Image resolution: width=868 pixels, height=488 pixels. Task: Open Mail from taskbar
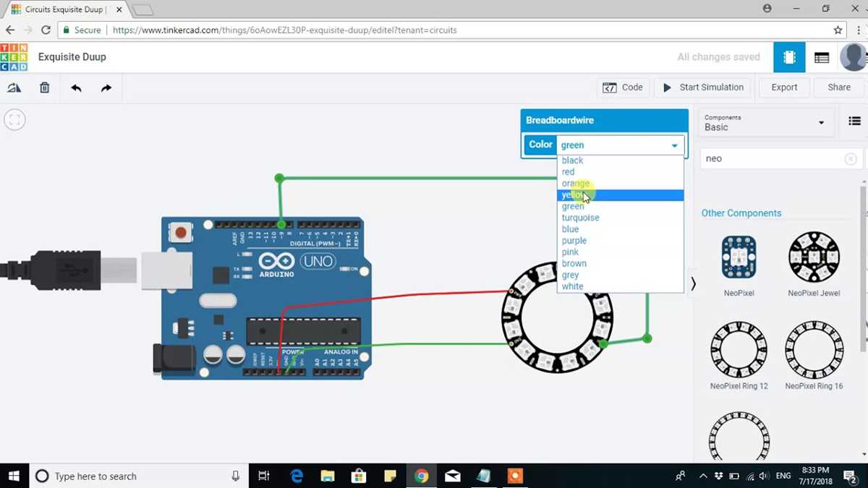[x=453, y=476]
